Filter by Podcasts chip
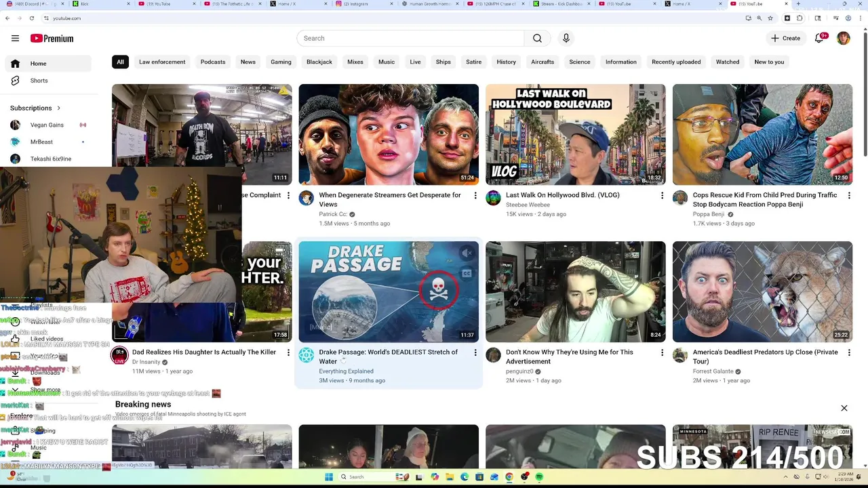Viewport: 868px width, 488px height. coord(213,62)
